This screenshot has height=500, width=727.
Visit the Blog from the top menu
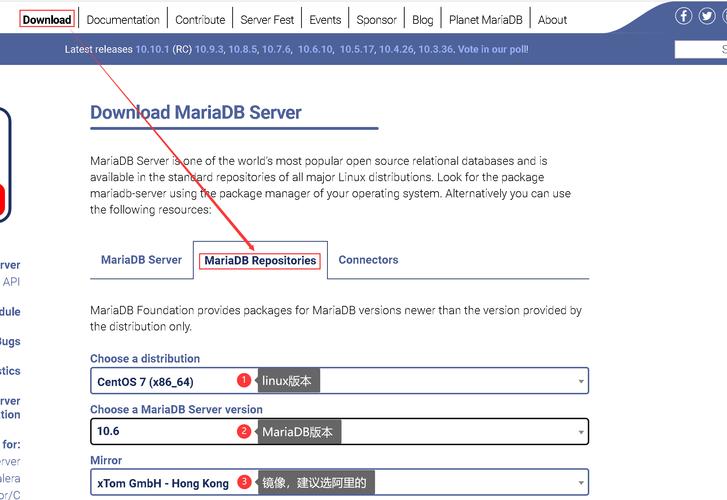click(422, 20)
